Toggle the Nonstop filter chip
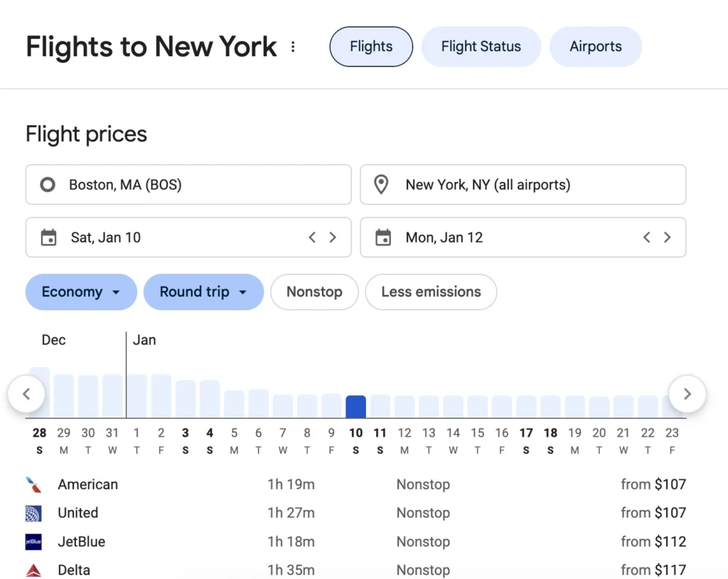The image size is (728, 579). (x=314, y=292)
